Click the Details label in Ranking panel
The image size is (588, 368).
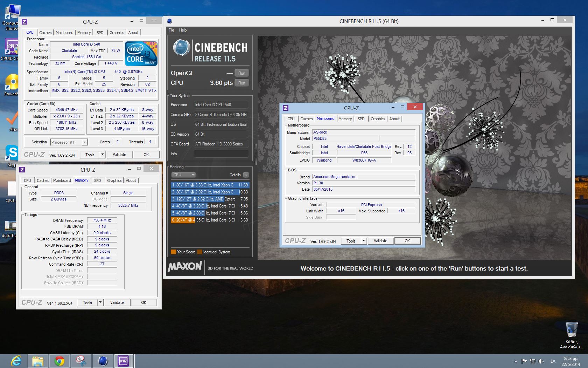[x=235, y=175]
